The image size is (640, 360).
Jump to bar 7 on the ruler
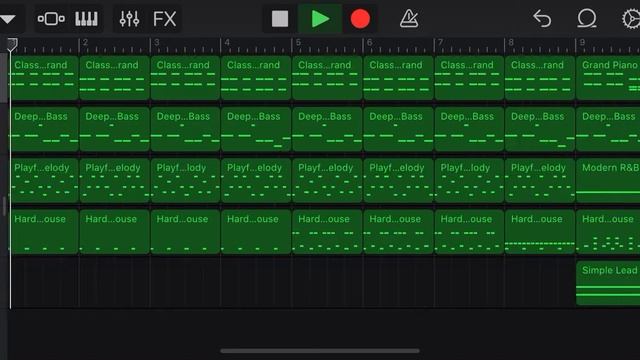tap(440, 42)
